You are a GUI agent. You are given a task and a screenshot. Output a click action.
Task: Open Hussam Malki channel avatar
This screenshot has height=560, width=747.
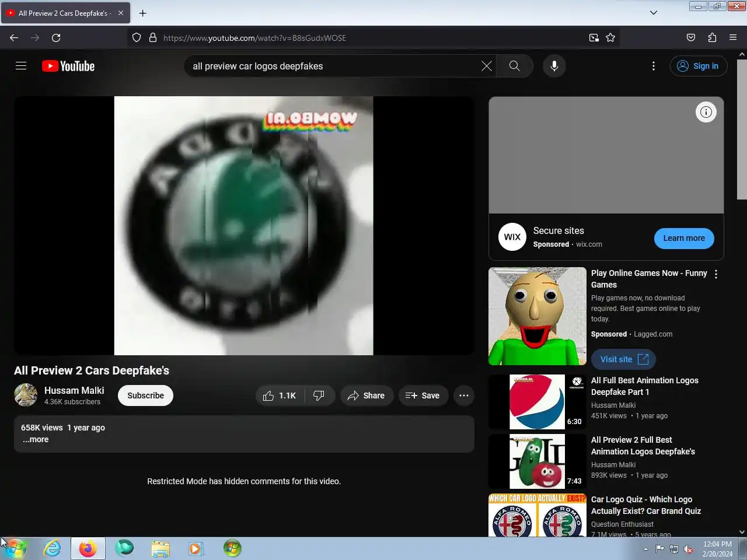(x=26, y=395)
